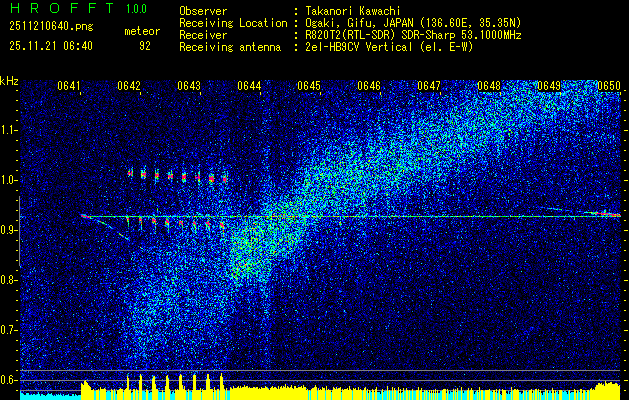
Task: Click the receiving location Ogaki, Gifu, JAPAN
Action: [359, 23]
